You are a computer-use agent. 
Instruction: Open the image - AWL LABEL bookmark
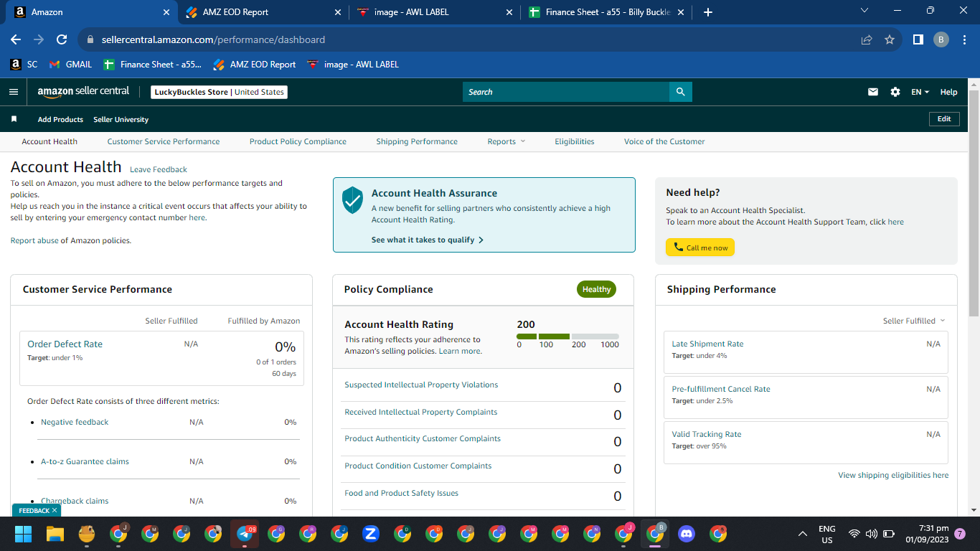coord(352,65)
